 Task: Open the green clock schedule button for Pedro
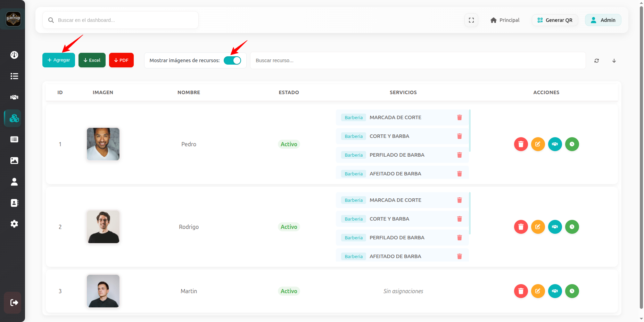click(x=572, y=144)
